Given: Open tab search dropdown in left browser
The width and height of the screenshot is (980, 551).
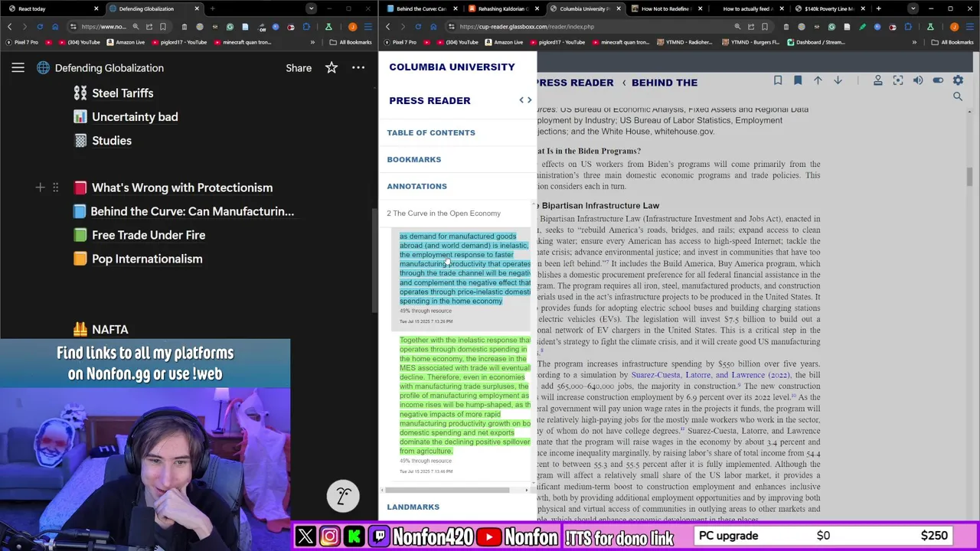Looking at the screenshot, I should pyautogui.click(x=311, y=8).
